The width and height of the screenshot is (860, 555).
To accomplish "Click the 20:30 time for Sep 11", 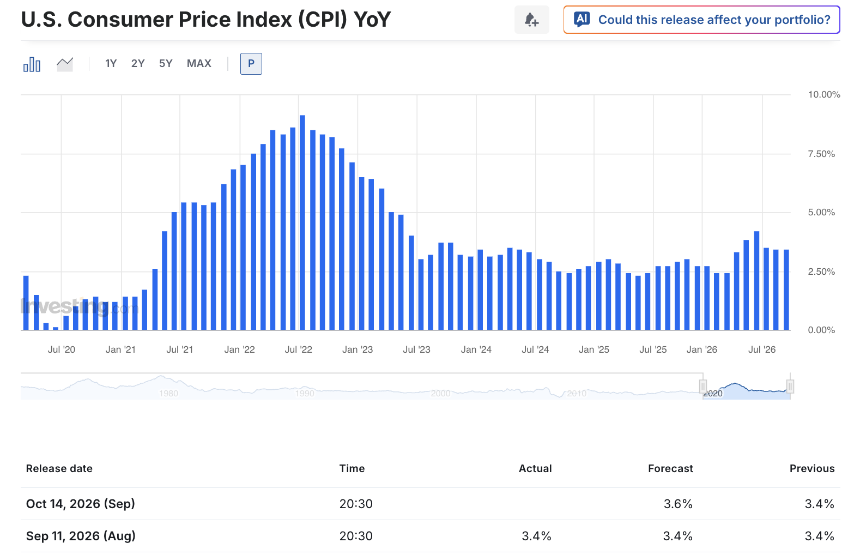I will [356, 536].
